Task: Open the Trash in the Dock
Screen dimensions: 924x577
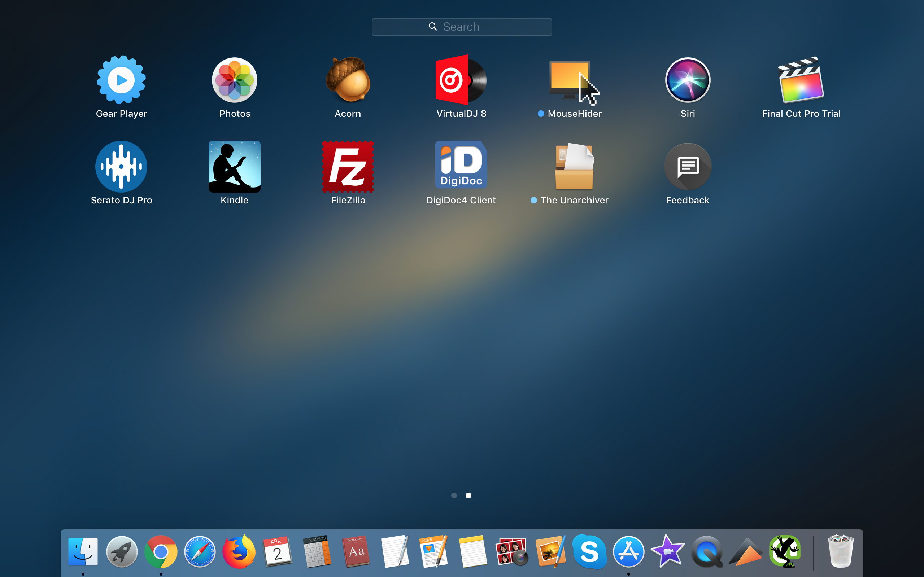Action: coord(840,551)
